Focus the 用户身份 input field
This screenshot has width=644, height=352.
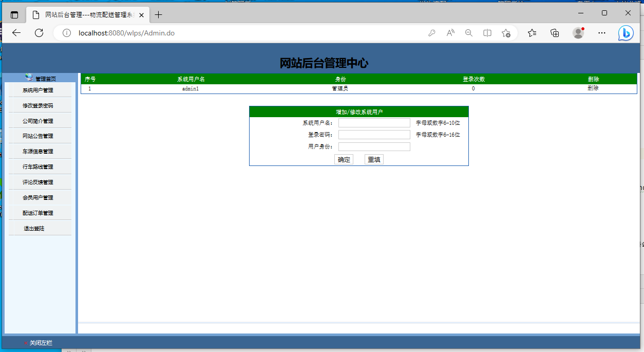click(374, 146)
